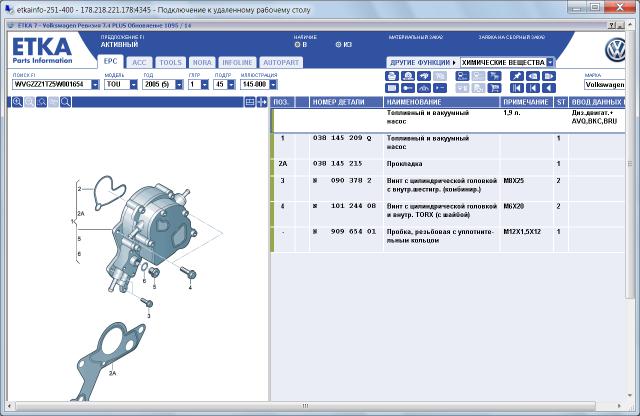The image size is (640, 416).
Task: Click the shopping cart icon
Action: pos(494,88)
